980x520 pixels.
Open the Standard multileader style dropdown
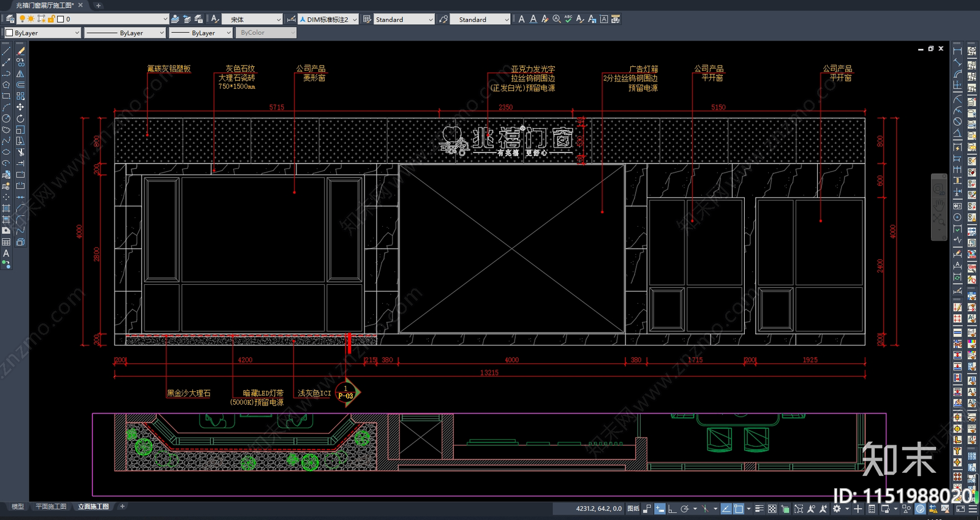coord(506,20)
